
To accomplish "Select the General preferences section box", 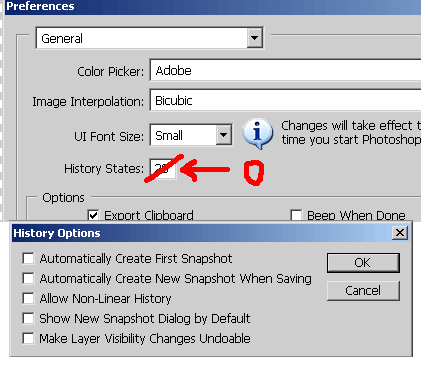I will (x=150, y=38).
